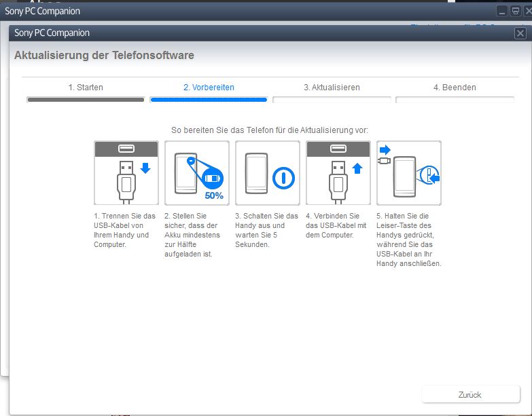Select the hold volume-down key illustration
The width and height of the screenshot is (532, 416).
tap(409, 173)
